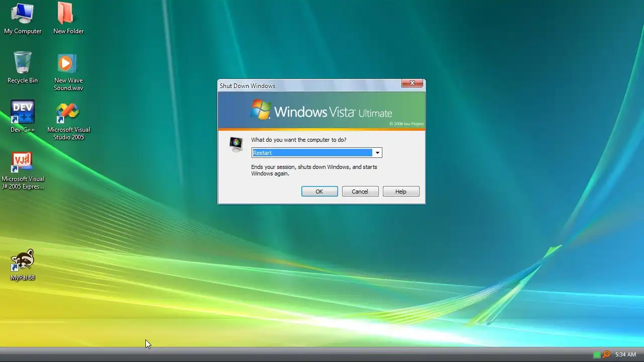Select the Microsoft Visual J# 2005 Express shortcut

pyautogui.click(x=23, y=170)
